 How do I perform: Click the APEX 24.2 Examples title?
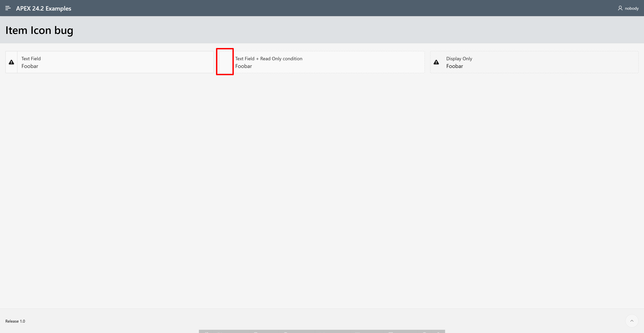43,8
